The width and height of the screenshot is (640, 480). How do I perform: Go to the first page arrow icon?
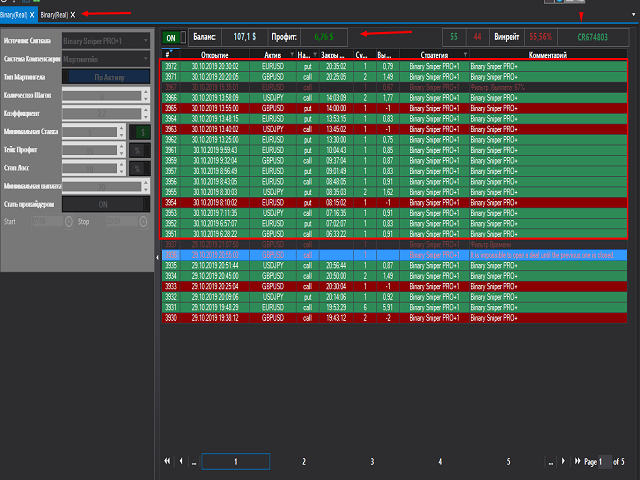pos(167,461)
